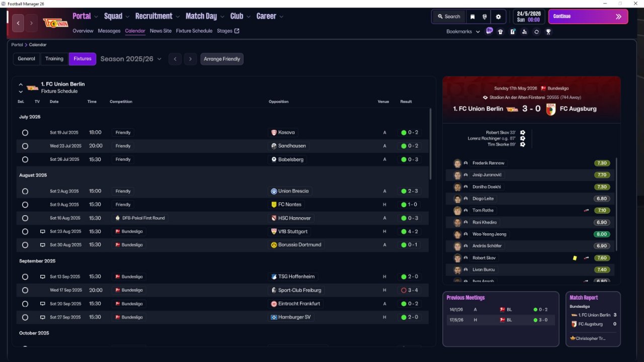Select the radio button for the FC Nantes friendly
The image size is (644, 362).
pos(25,205)
